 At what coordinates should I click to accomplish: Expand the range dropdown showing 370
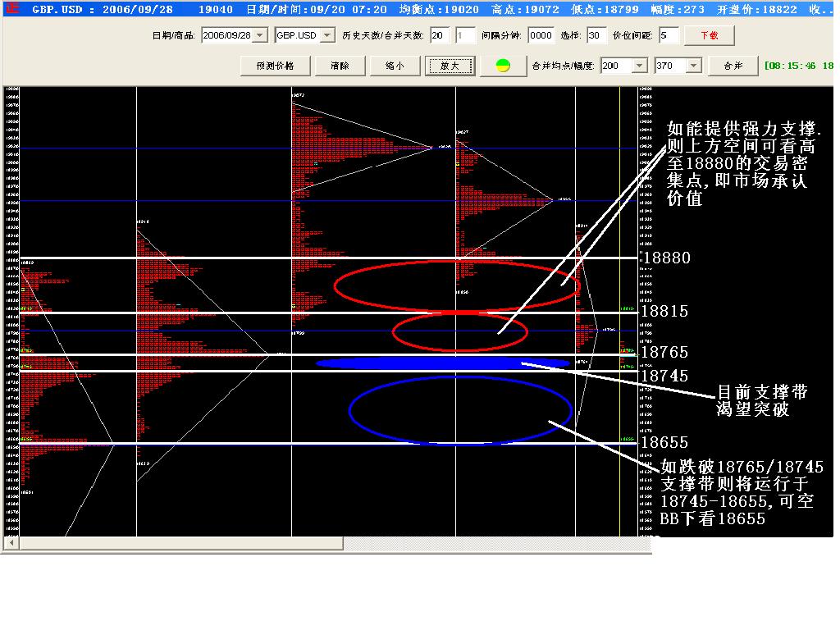point(694,66)
